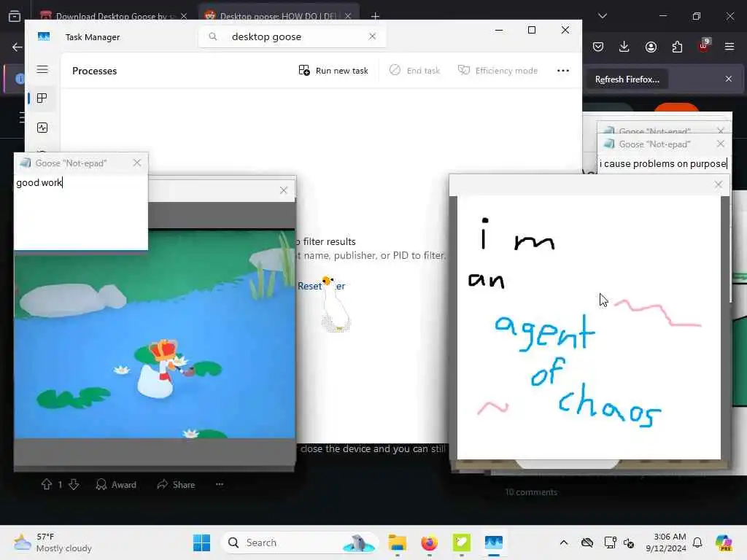Open the Task Manager hamburger navigation menu

tap(42, 69)
